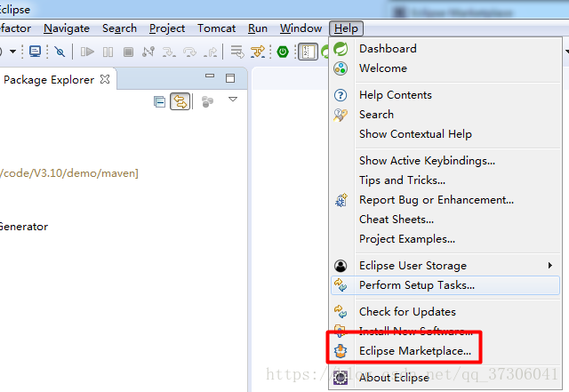569x392 pixels.
Task: Click the Step Return toolbar icon
Action: [211, 52]
